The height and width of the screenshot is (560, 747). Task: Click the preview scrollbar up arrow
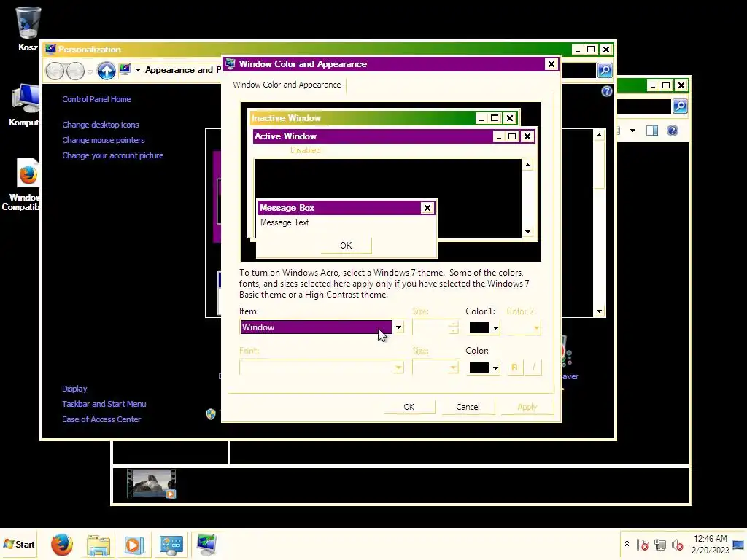click(527, 166)
